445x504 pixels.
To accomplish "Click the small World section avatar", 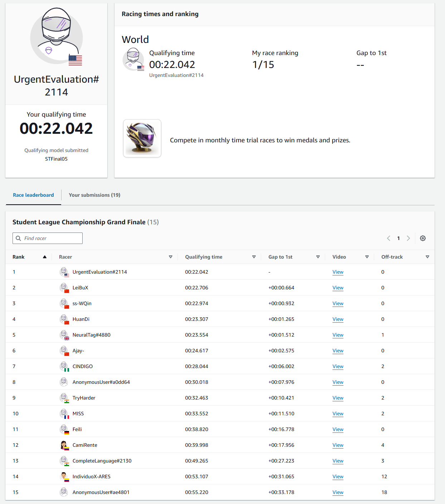I will (x=133, y=59).
